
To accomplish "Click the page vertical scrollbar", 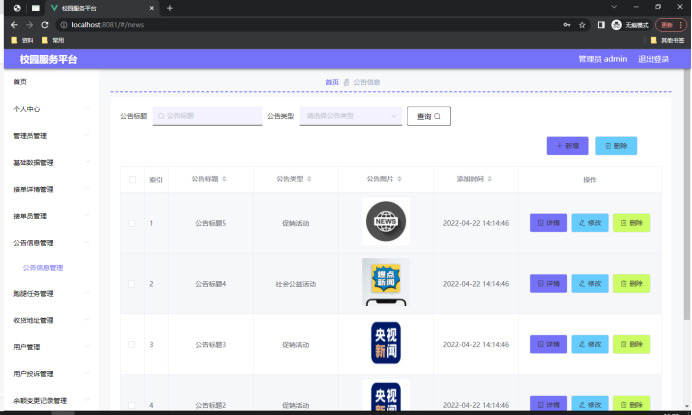I will [x=687, y=194].
